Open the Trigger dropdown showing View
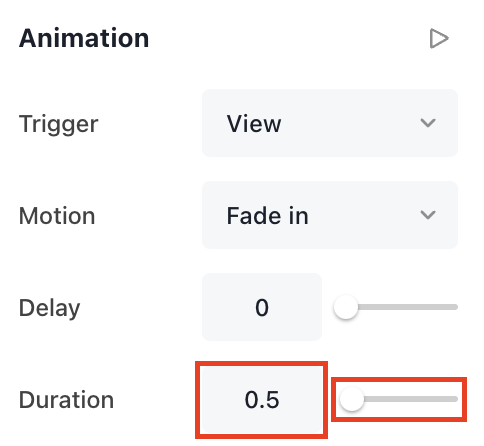Viewport: 484px width, 446px height. (x=330, y=123)
